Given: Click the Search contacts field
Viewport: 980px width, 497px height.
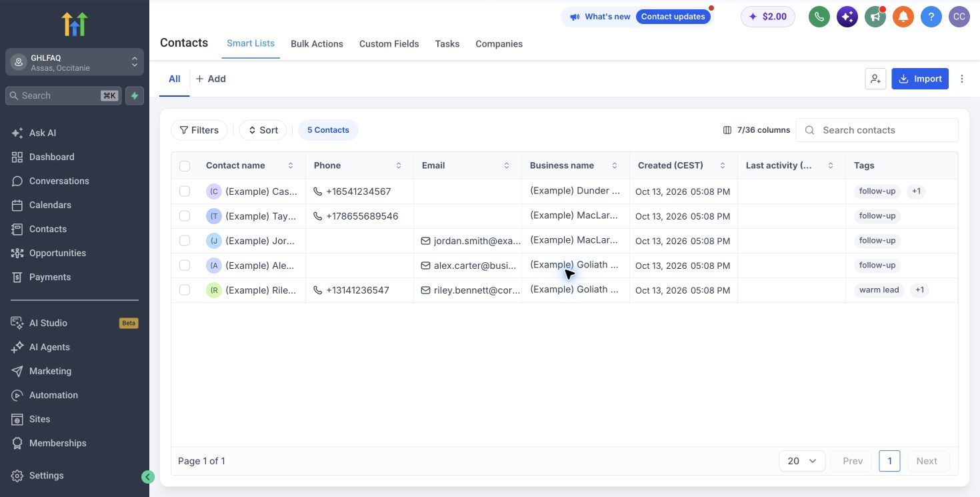Looking at the screenshot, I should [877, 130].
